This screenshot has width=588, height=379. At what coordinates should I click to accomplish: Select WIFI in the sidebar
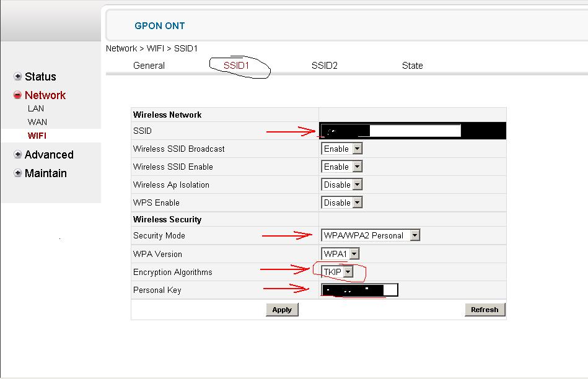pos(37,136)
